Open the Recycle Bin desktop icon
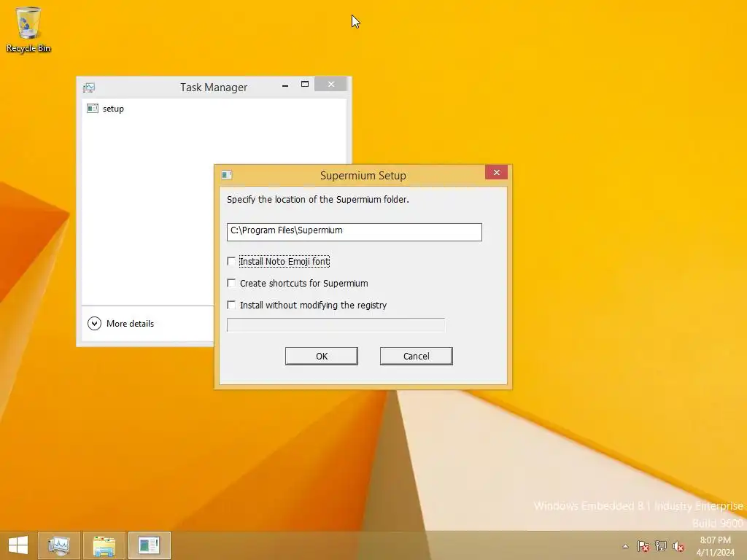The height and width of the screenshot is (560, 747). point(28,29)
